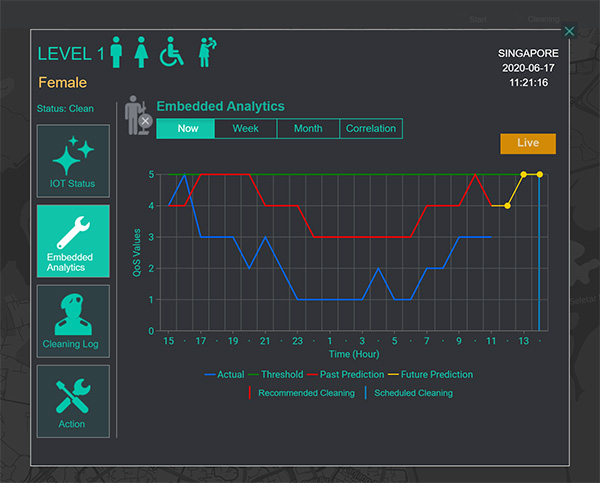Close the Level 1 dialog

point(569,31)
